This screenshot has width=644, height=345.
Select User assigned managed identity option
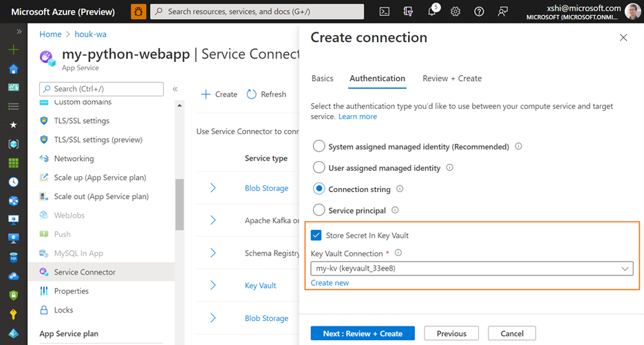click(x=319, y=168)
